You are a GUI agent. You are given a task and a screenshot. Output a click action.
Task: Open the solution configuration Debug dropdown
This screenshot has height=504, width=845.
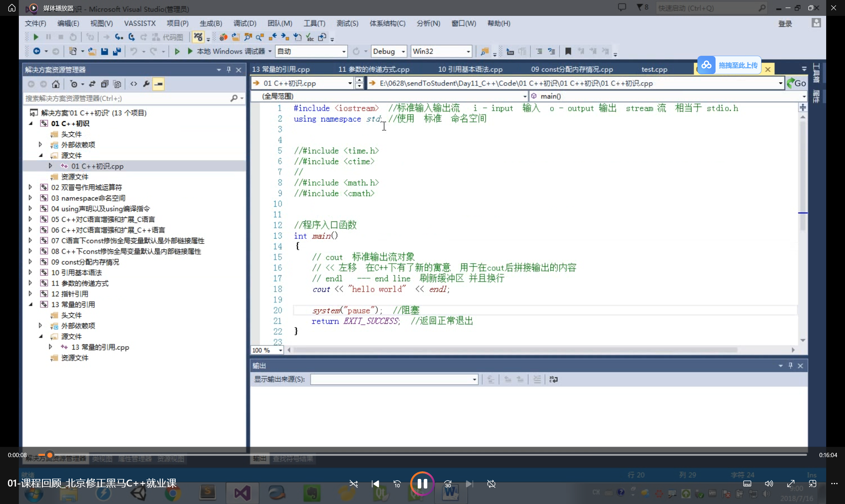tap(389, 51)
